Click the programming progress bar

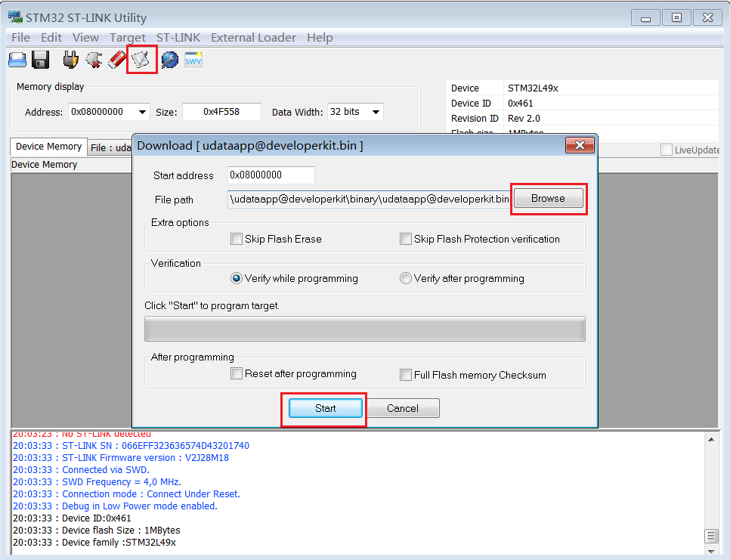click(364, 329)
